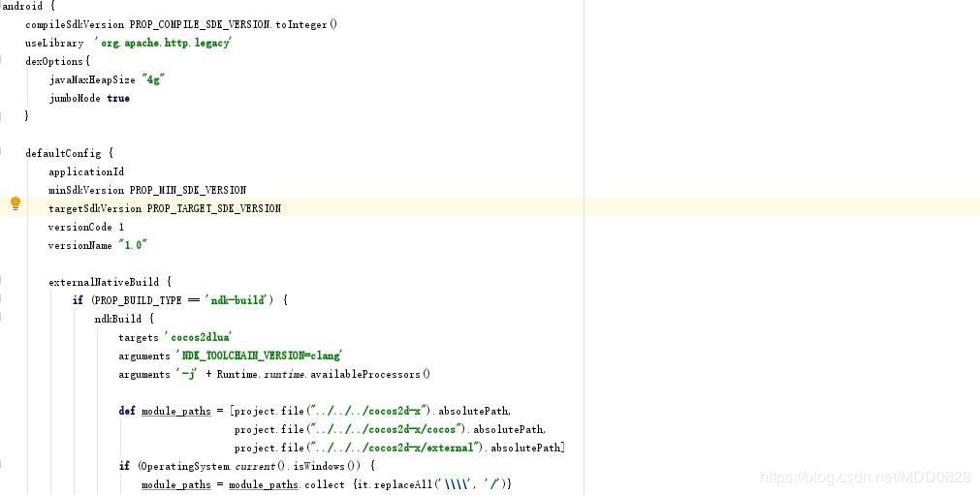Click the watermark URL blog.csdn.net/MDD0828

[x=865, y=478]
